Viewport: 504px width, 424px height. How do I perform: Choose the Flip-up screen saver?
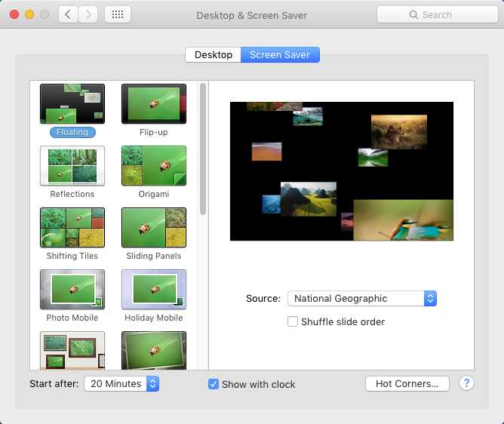tap(154, 104)
